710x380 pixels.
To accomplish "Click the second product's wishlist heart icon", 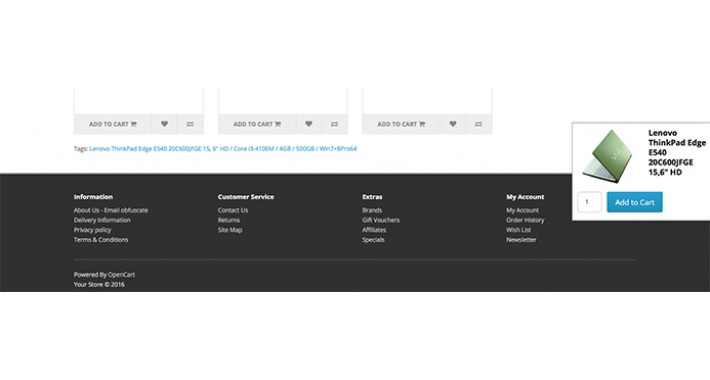I will click(x=308, y=124).
